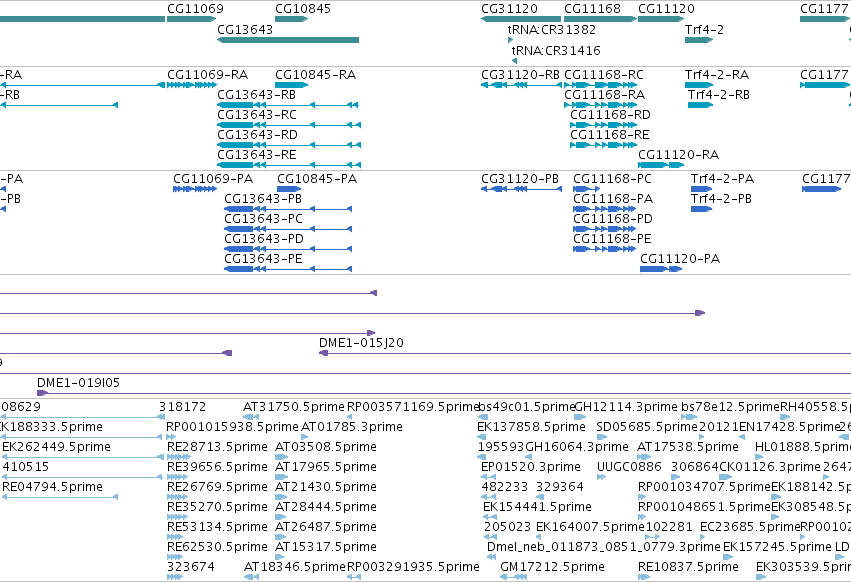The height and width of the screenshot is (582, 851).
Task: Click the CG13643-RB transcript label
Action: [x=256, y=94]
